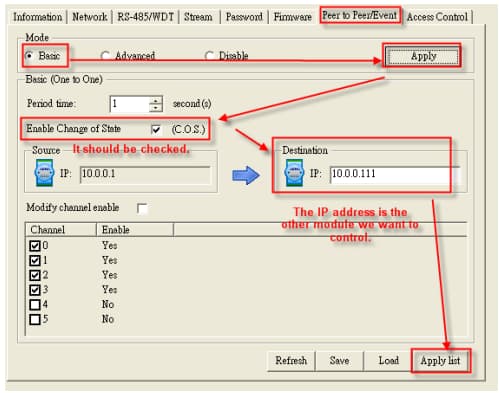Open the RS-485/WDT tab
Screen dimensions: 499x393
146,17
